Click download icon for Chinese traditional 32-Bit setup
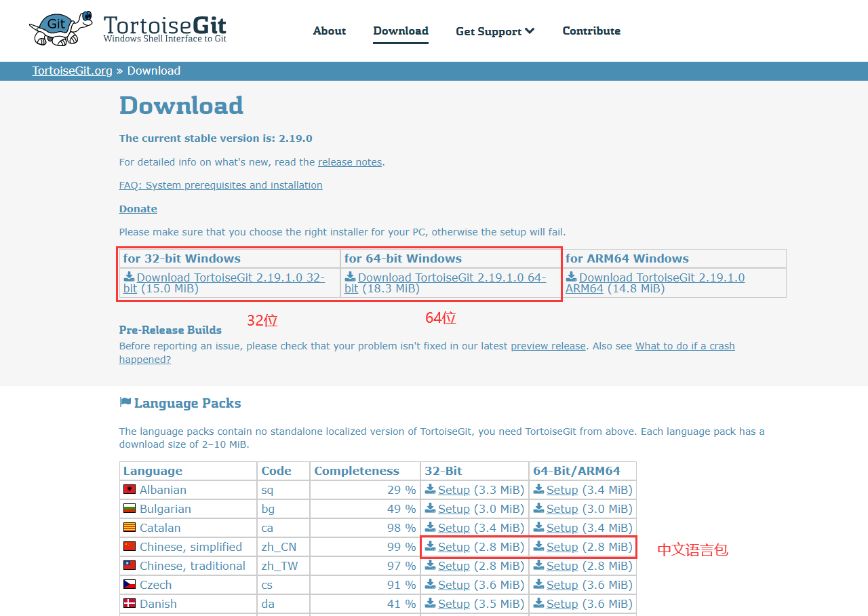 point(430,565)
